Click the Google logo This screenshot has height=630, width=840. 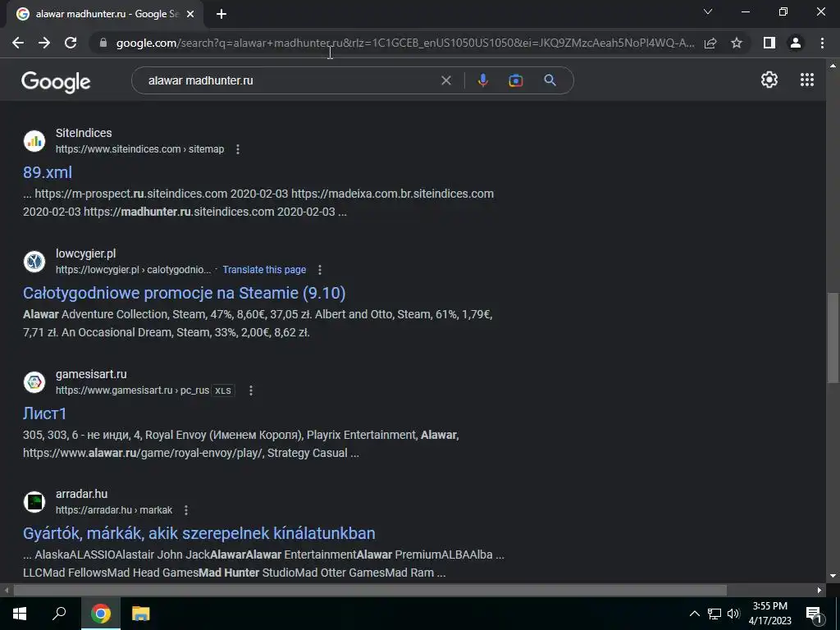[56, 82]
